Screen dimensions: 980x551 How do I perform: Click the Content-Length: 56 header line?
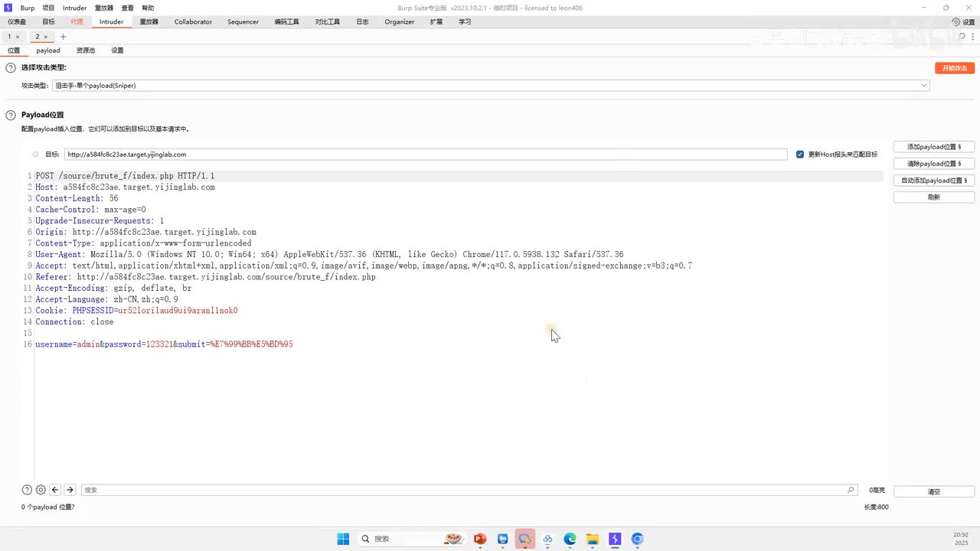tap(77, 198)
